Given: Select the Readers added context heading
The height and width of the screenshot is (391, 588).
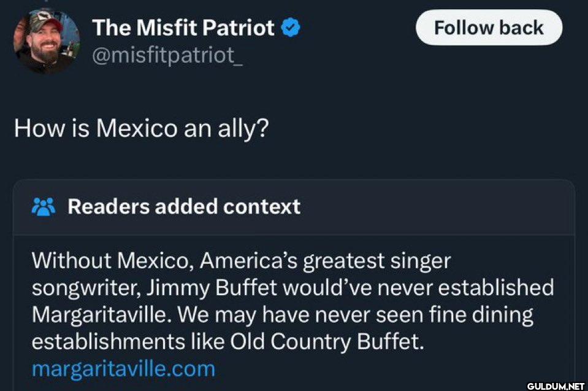Looking at the screenshot, I should click(x=184, y=206).
